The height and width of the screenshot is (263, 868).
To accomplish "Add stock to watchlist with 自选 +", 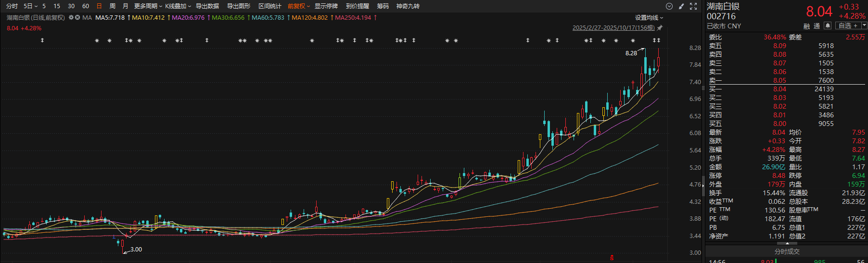I will (x=848, y=26).
